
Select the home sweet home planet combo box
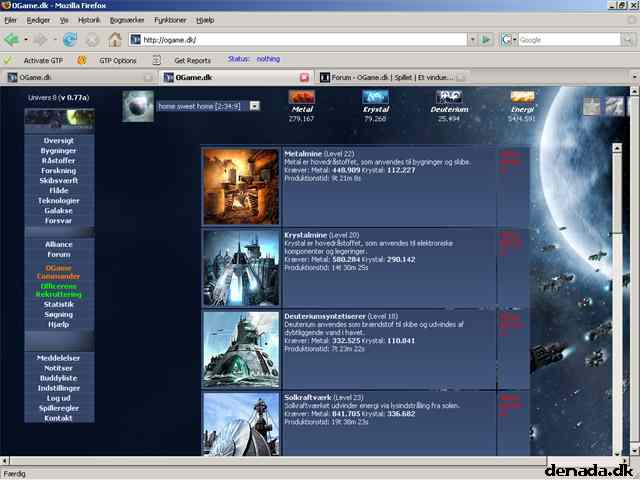[208, 106]
